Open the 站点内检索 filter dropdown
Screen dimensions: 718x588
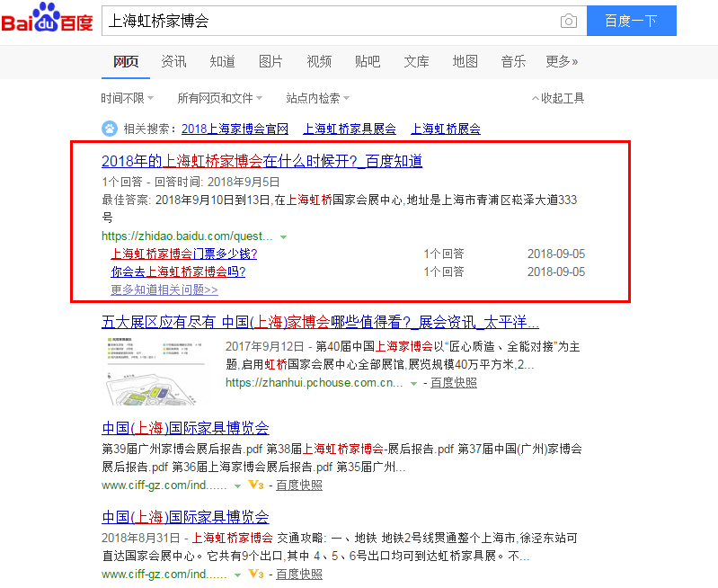(x=318, y=98)
